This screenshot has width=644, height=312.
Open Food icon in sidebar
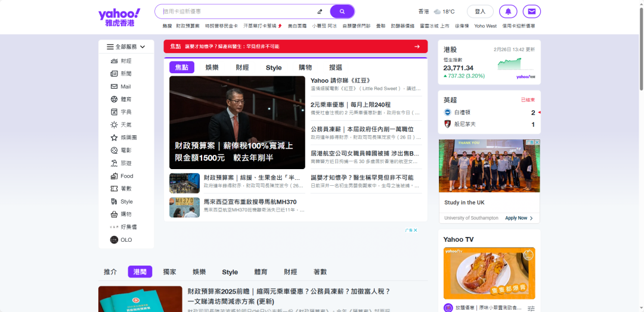point(114,176)
